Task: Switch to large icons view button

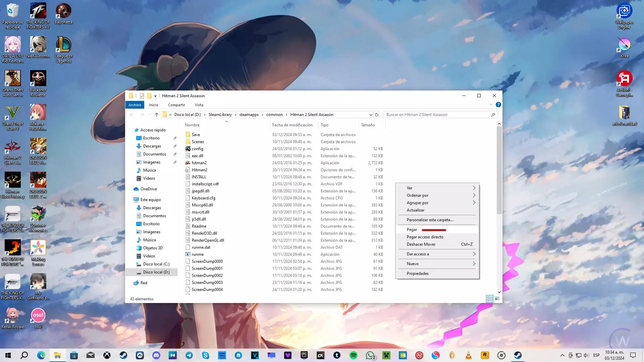Action: 497,299
